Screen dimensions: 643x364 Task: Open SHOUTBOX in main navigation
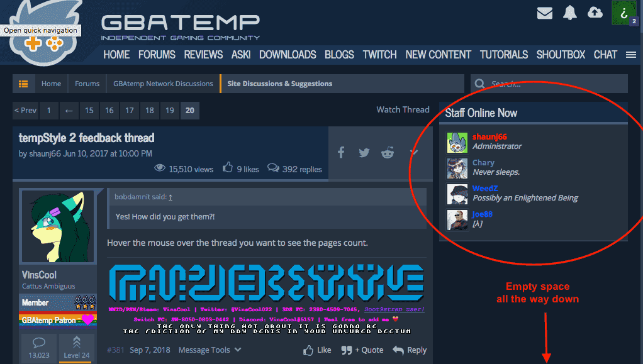(561, 55)
